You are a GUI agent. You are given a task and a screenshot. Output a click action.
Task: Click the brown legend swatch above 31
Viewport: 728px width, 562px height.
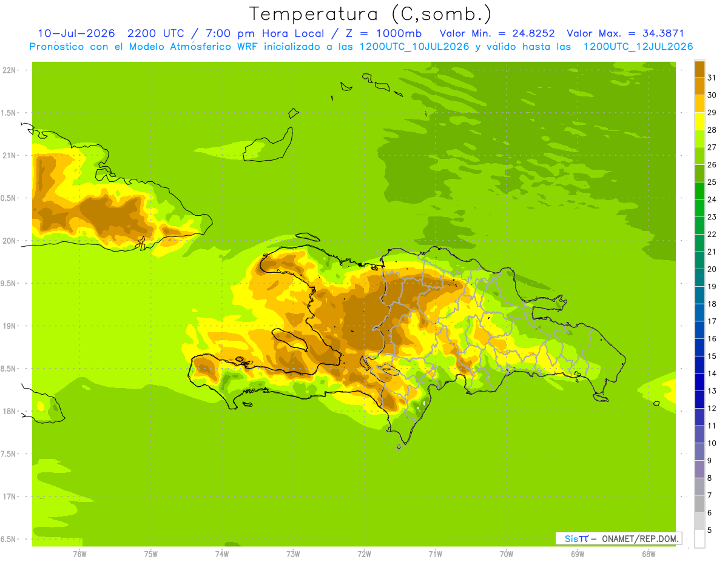[x=699, y=69]
